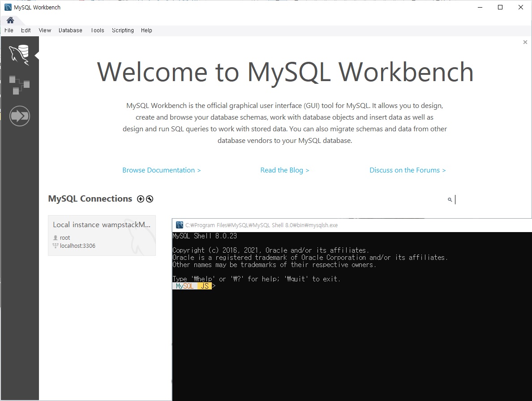Minimize the MySQL Workbench window
The width and height of the screenshot is (532, 401).
[480, 7]
